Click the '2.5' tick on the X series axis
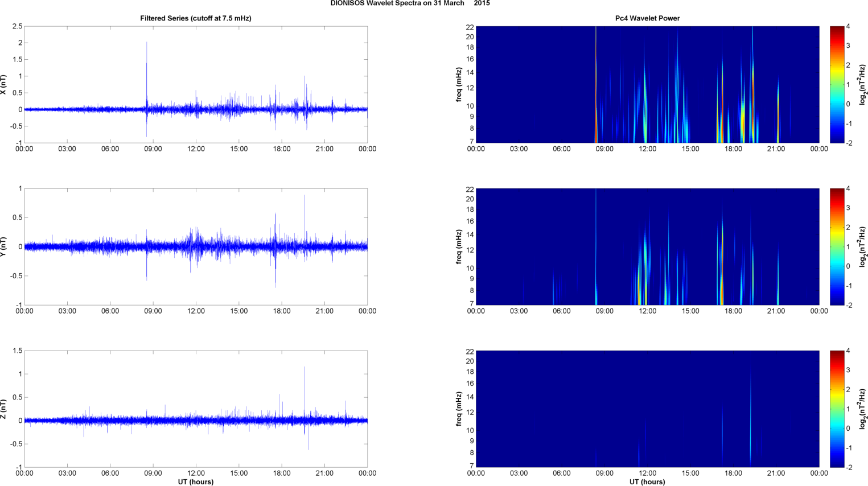Viewport: 868px width, 486px height. [x=17, y=26]
